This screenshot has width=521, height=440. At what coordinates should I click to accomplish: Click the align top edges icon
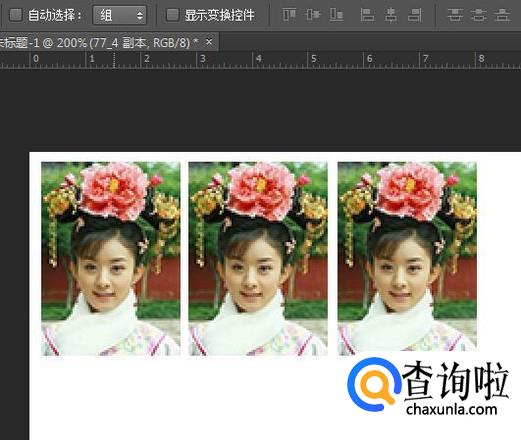289,15
